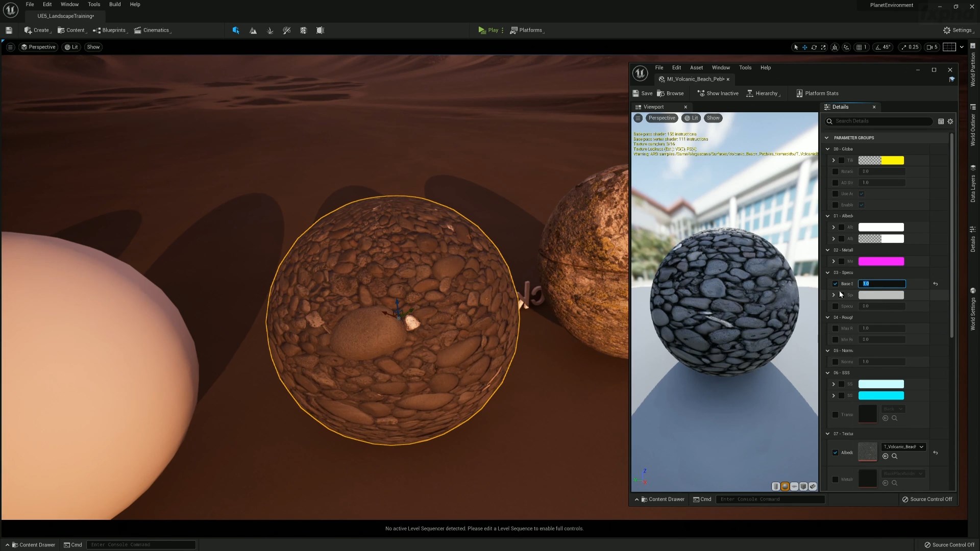Image resolution: width=980 pixels, height=551 pixels.
Task: Enable the Rotation parameter override checkbox
Action: pyautogui.click(x=835, y=171)
